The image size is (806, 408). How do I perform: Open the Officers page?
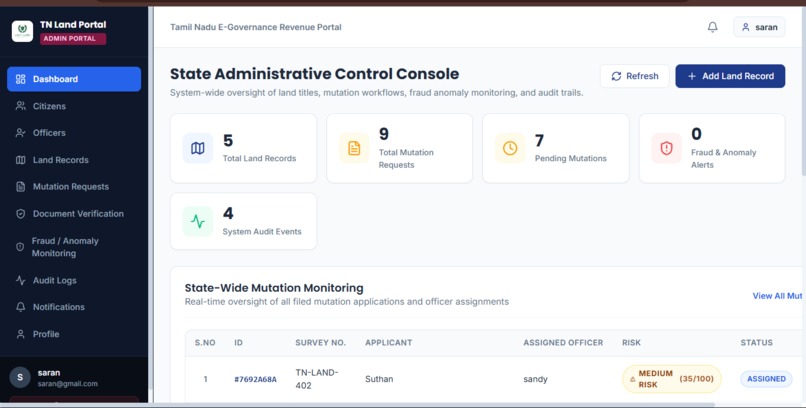click(x=74, y=133)
